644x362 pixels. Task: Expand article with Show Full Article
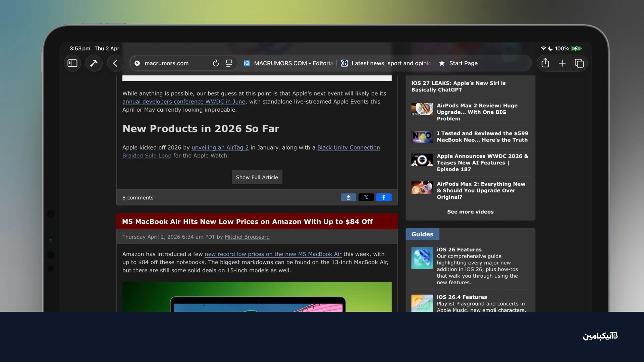pos(257,177)
